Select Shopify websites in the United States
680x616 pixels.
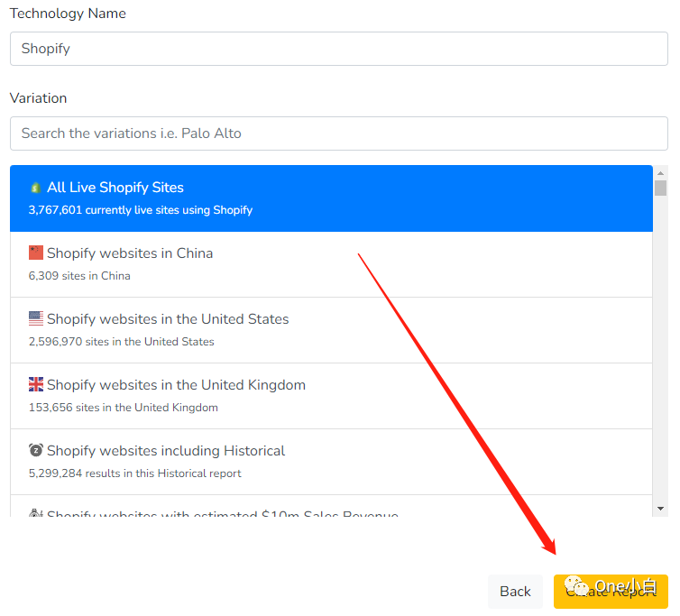331,330
